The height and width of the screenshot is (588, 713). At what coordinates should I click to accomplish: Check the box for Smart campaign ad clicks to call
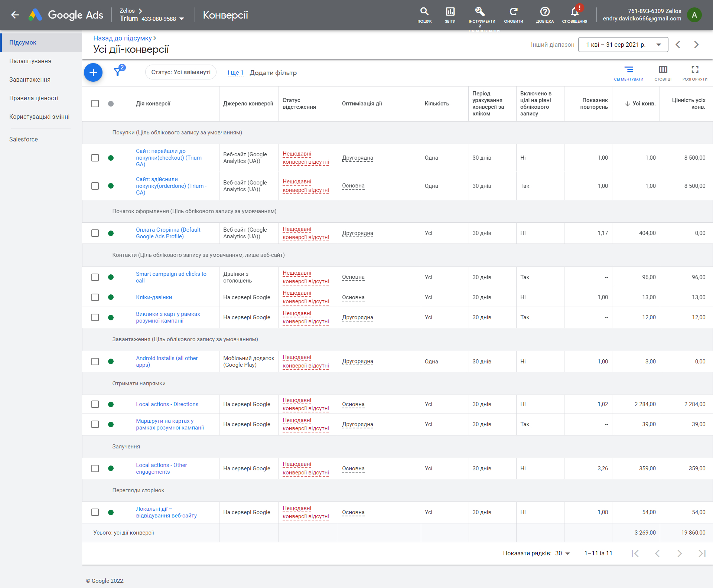pos(95,277)
